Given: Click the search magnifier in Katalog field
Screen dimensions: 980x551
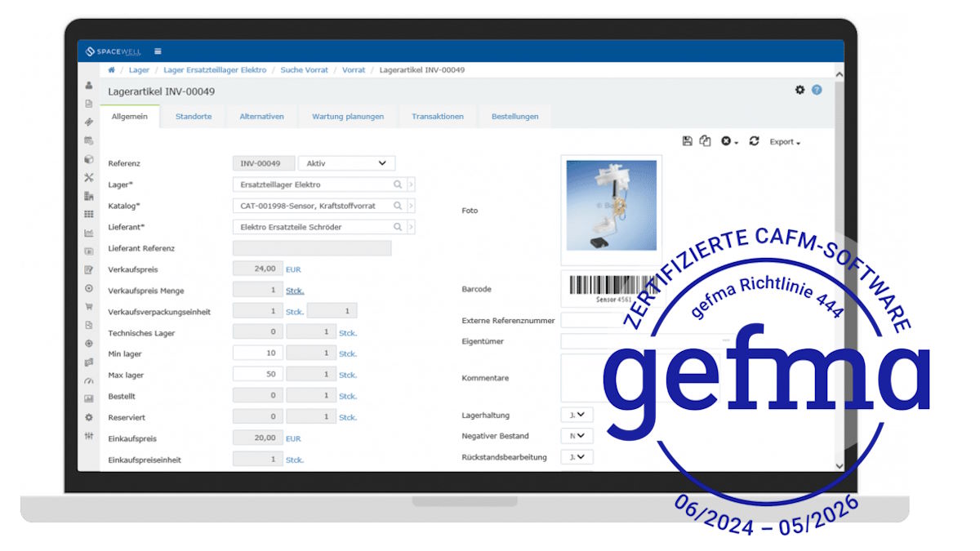Looking at the screenshot, I should (398, 206).
